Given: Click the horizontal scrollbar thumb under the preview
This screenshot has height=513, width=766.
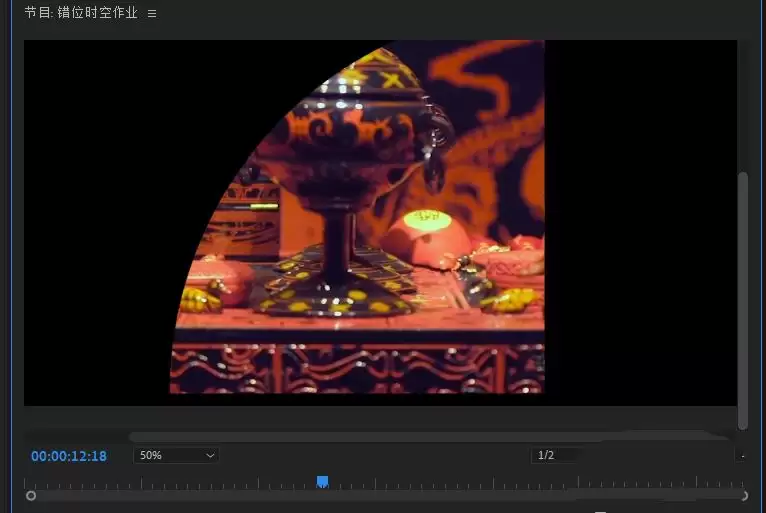Looking at the screenshot, I should (x=427, y=436).
